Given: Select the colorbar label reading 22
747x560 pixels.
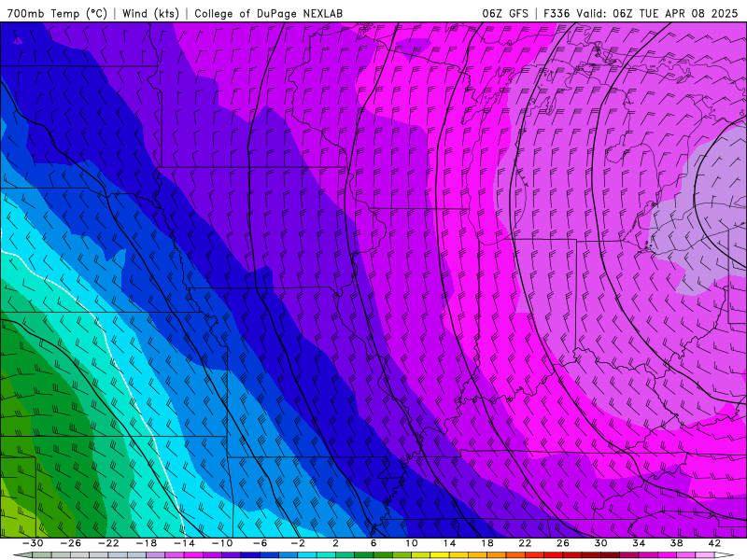Looking at the screenshot, I should coord(525,543).
